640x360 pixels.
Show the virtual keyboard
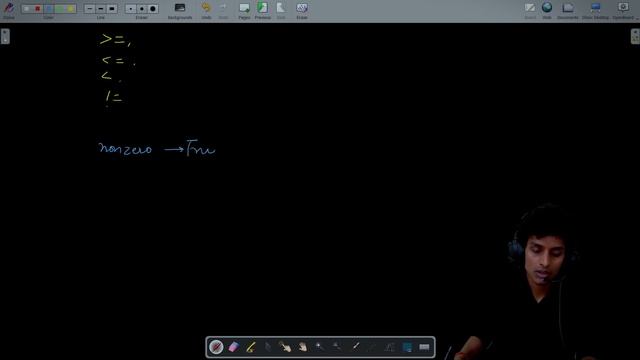point(424,347)
